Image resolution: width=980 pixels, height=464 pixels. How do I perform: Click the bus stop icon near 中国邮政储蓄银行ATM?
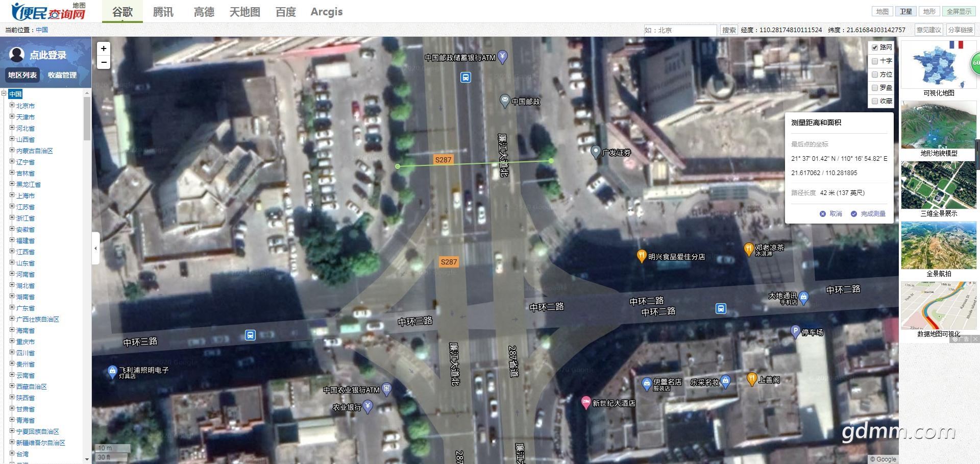[x=465, y=77]
